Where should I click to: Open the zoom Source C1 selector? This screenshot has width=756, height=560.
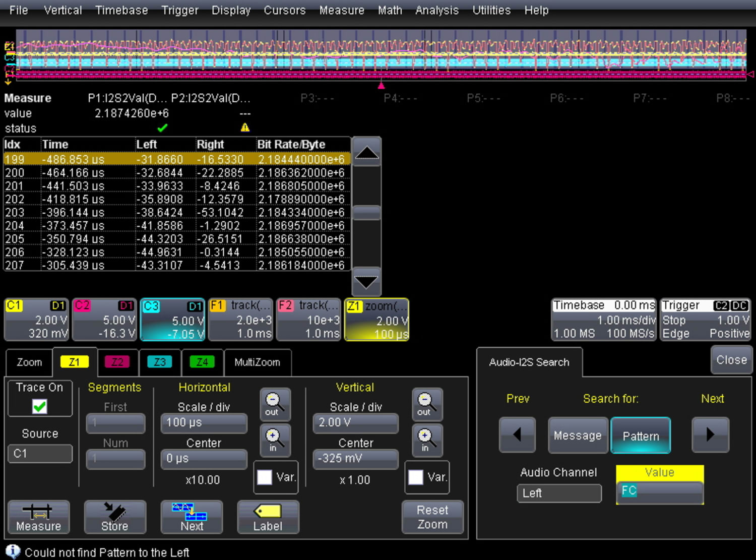pos(40,453)
